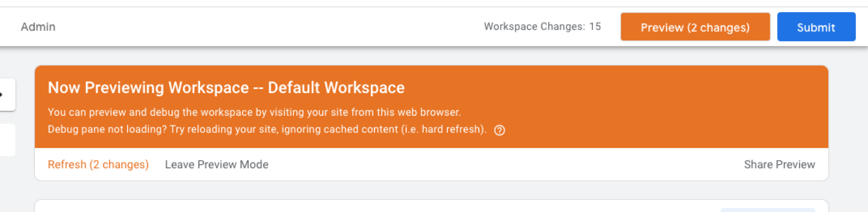Switch to the Admin tab
The height and width of the screenshot is (212, 868).
tap(38, 27)
